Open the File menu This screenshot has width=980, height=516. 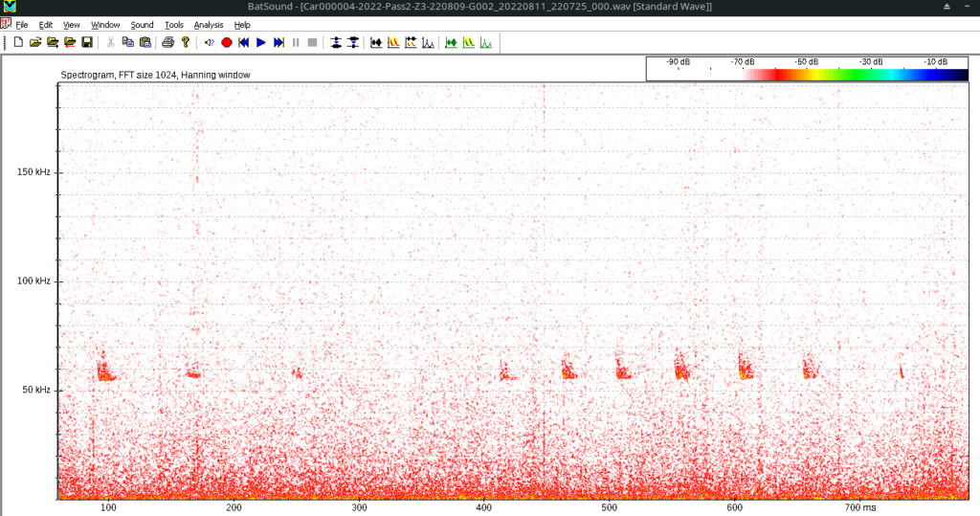pos(22,25)
